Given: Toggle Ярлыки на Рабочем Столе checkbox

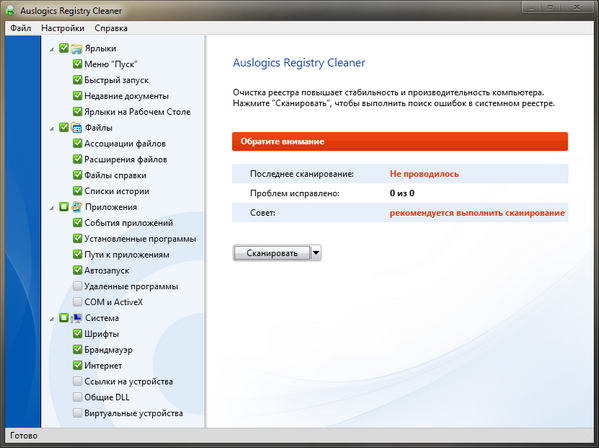Looking at the screenshot, I should pos(77,112).
